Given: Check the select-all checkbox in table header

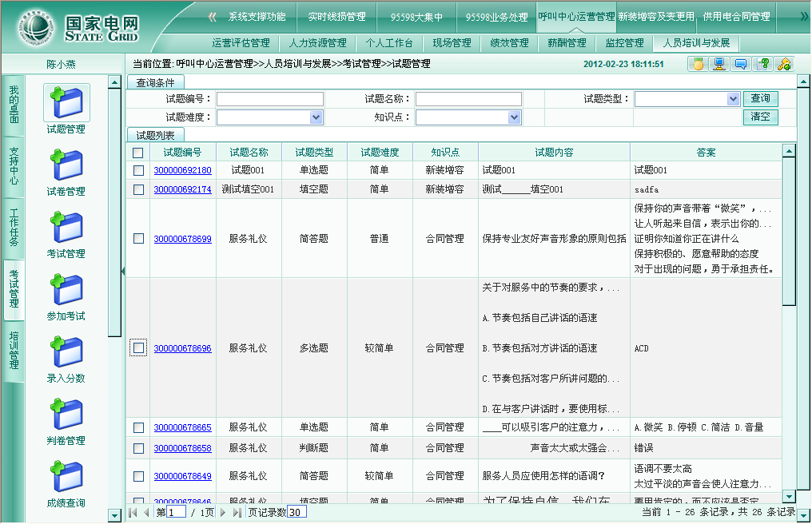Looking at the screenshot, I should (x=138, y=153).
